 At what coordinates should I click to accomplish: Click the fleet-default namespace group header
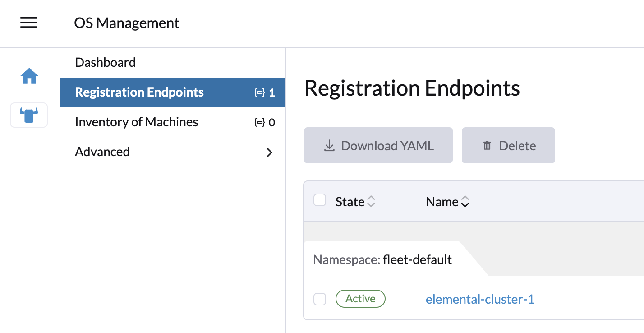coord(382,259)
